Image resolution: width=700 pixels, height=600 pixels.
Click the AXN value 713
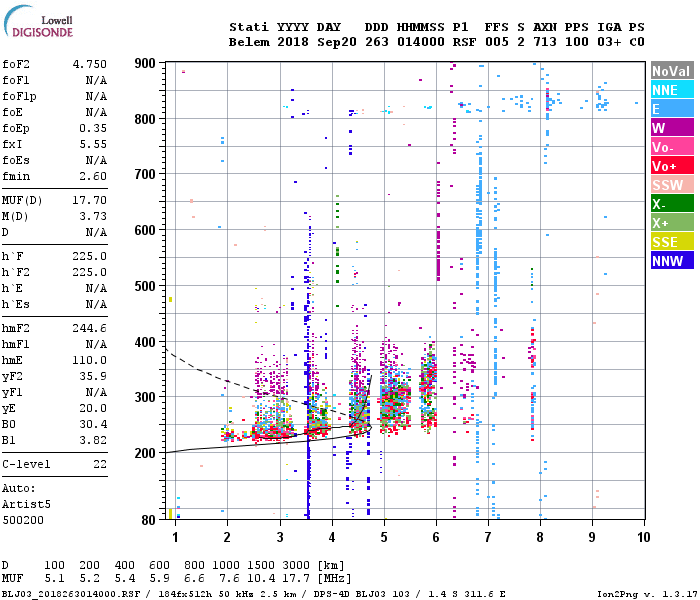tap(545, 42)
